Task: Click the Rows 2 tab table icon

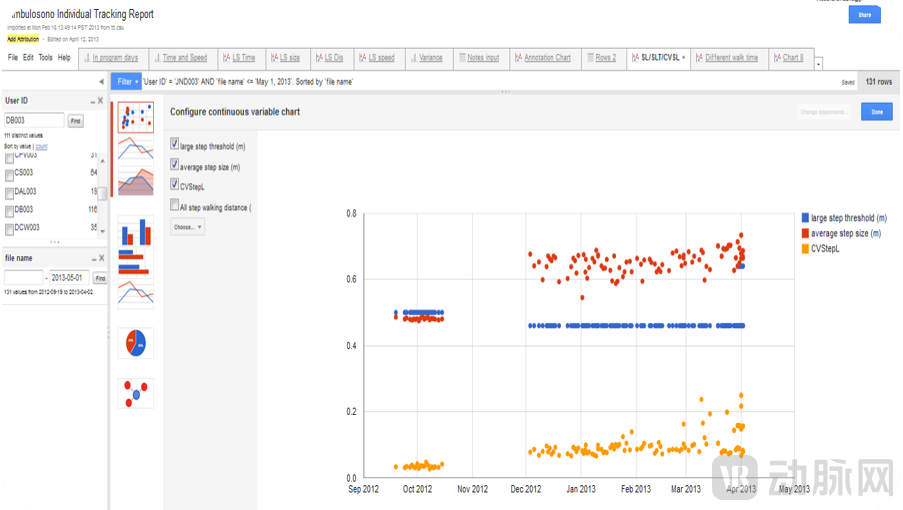Action: [x=590, y=58]
